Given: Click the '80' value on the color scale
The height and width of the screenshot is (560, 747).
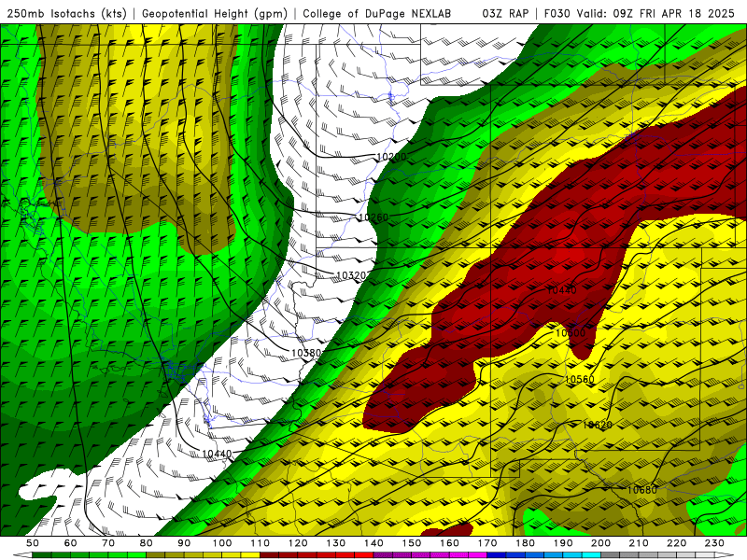Looking at the screenshot, I should 147,543.
